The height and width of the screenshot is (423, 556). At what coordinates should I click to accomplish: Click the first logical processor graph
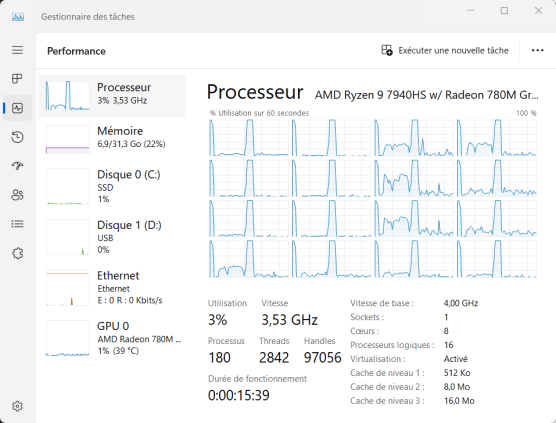click(x=249, y=138)
